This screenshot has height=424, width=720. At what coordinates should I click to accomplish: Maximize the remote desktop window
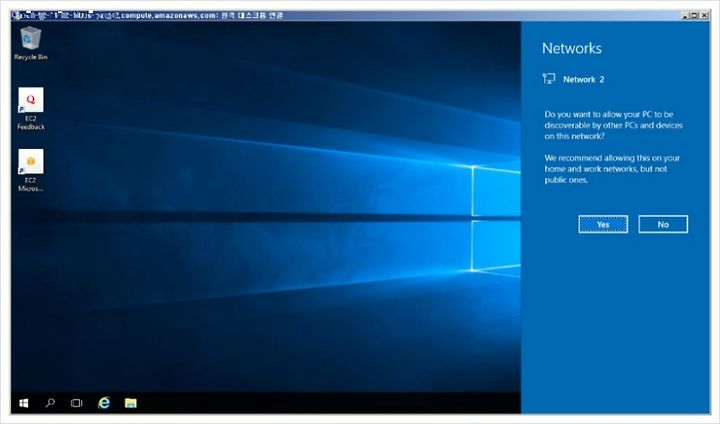coord(695,16)
